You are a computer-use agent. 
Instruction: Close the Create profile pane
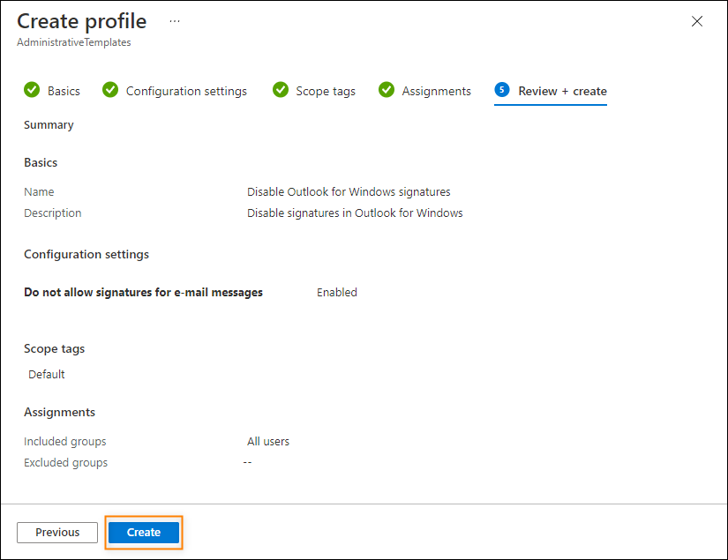coord(696,21)
